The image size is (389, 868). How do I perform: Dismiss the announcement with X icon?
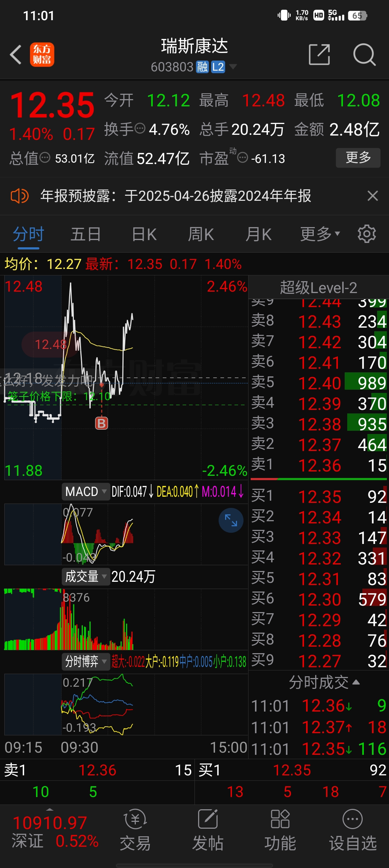pyautogui.click(x=373, y=196)
